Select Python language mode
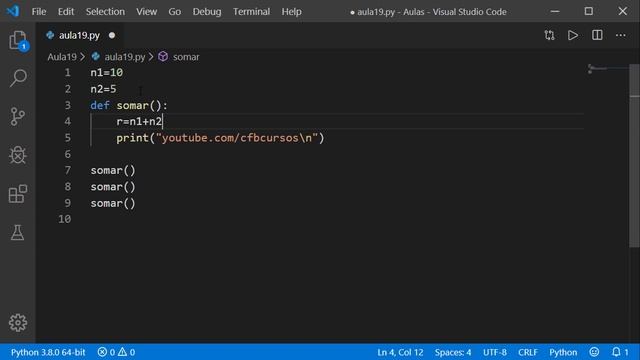 click(x=563, y=352)
